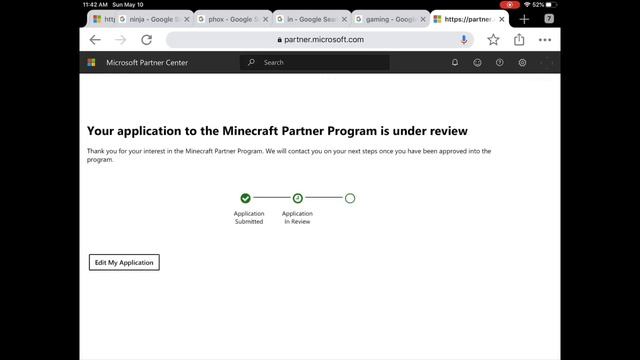Image resolution: width=640 pixels, height=360 pixels.
Task: Open the help question mark icon
Action: [500, 62]
